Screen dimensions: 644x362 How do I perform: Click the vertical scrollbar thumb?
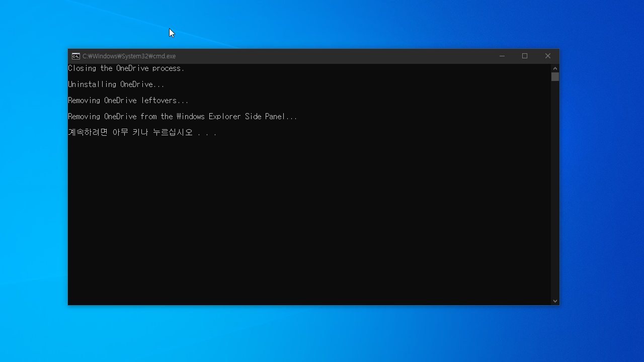pos(555,77)
